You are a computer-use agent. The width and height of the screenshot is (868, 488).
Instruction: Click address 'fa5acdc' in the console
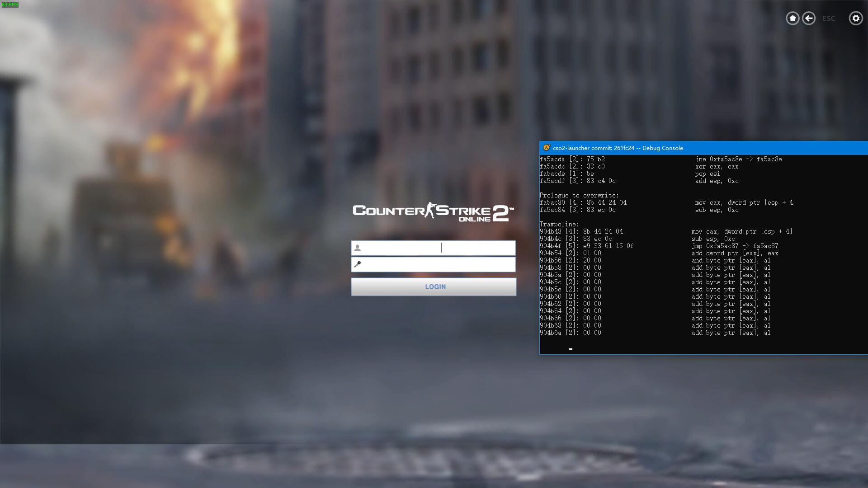pyautogui.click(x=552, y=166)
